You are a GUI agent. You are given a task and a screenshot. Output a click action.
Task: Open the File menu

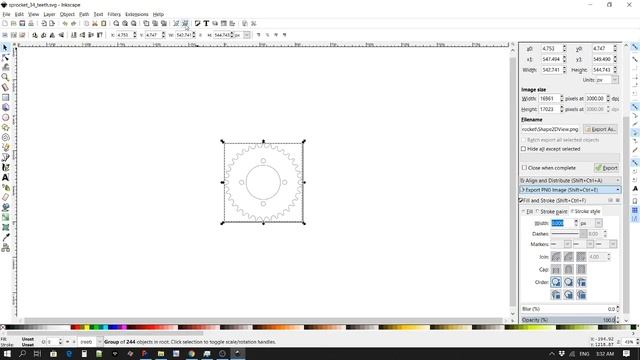click(x=6, y=14)
